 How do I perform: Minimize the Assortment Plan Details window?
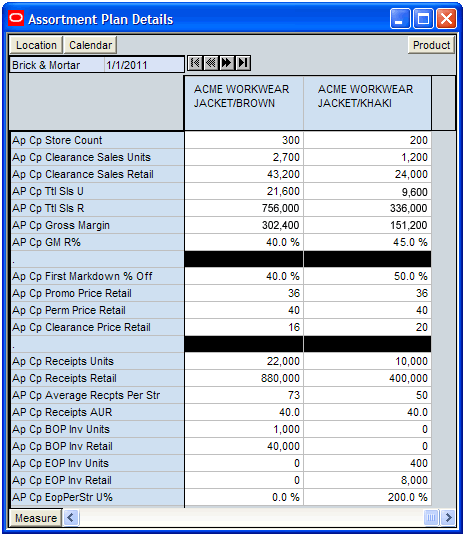(x=400, y=18)
